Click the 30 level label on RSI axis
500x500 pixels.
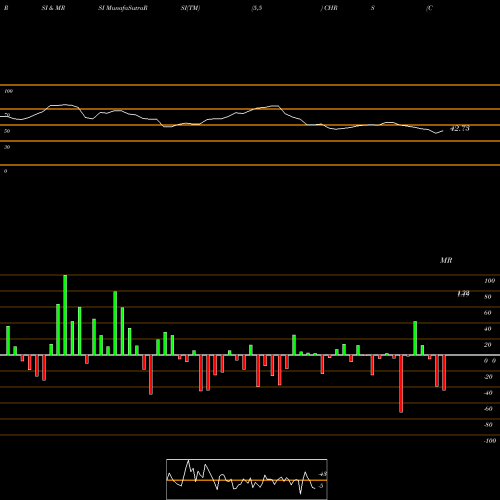(x=7, y=147)
